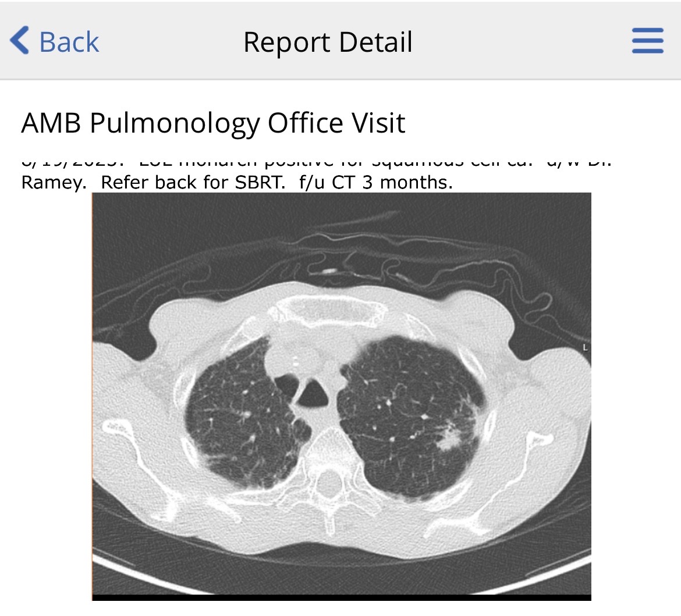Select the Report Detail title
The width and height of the screenshot is (681, 616).
tap(328, 42)
